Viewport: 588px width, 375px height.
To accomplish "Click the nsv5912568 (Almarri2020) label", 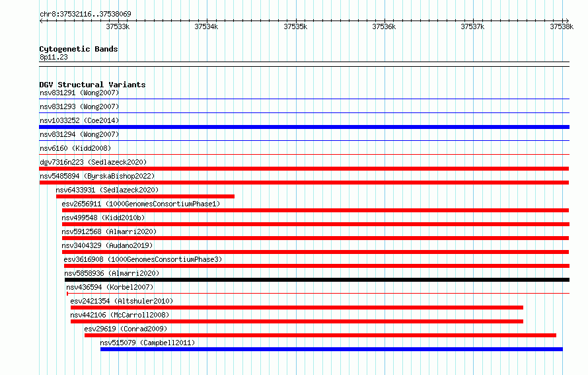I will pyautogui.click(x=109, y=231).
